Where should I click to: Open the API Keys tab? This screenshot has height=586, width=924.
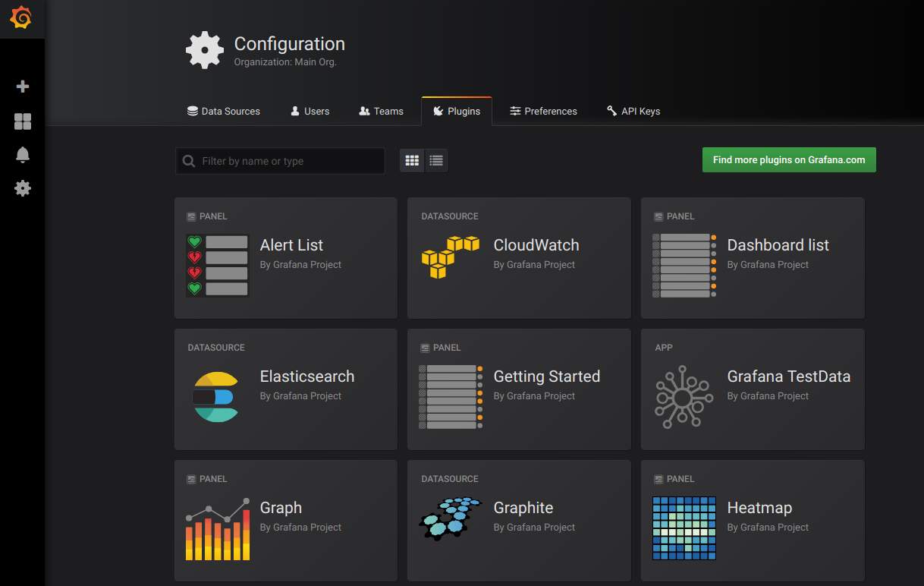(x=633, y=111)
